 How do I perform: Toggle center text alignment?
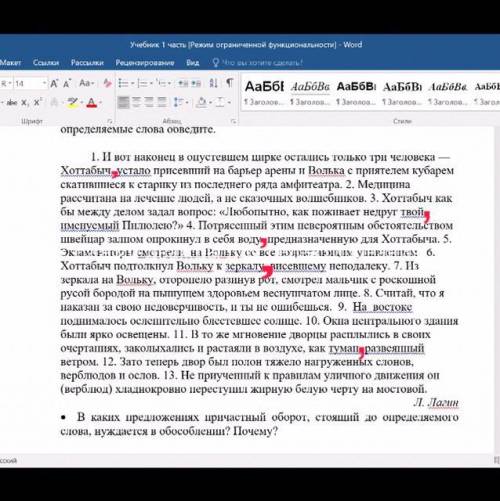[136, 102]
